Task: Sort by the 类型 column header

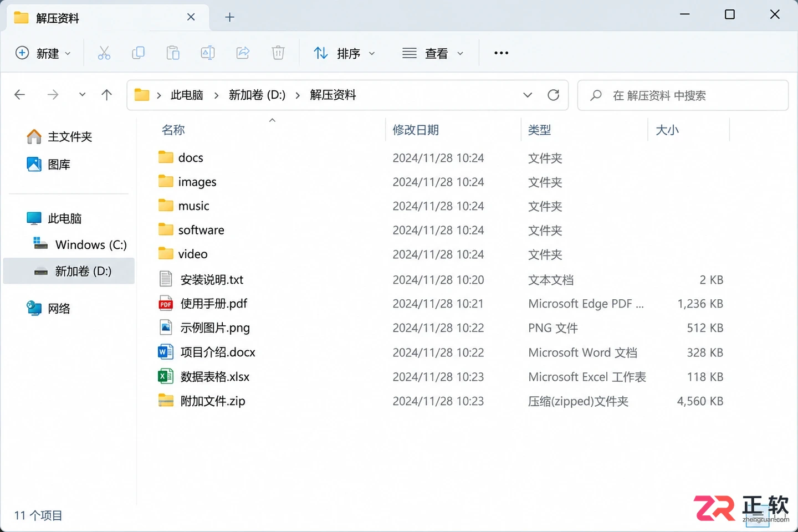Action: [540, 130]
